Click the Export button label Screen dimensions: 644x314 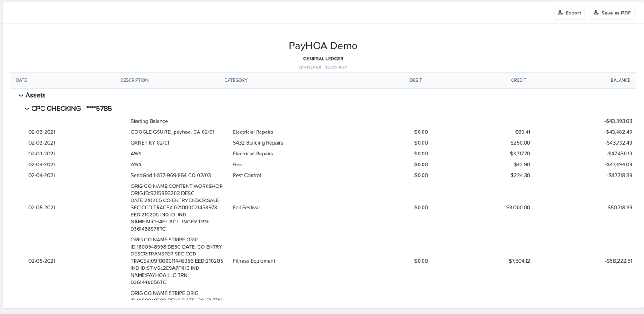tap(573, 13)
